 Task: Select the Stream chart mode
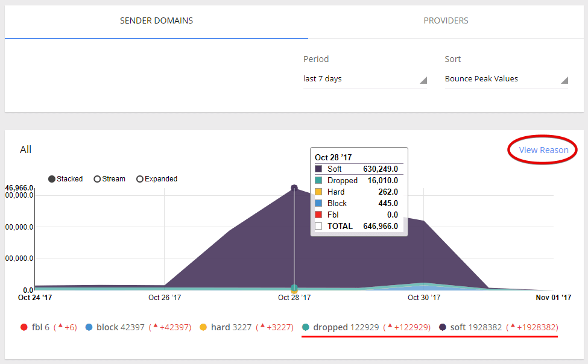110,179
